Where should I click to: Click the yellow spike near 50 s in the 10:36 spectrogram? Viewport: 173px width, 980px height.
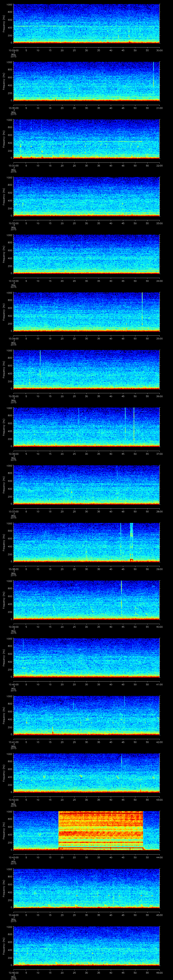[x=134, y=424]
